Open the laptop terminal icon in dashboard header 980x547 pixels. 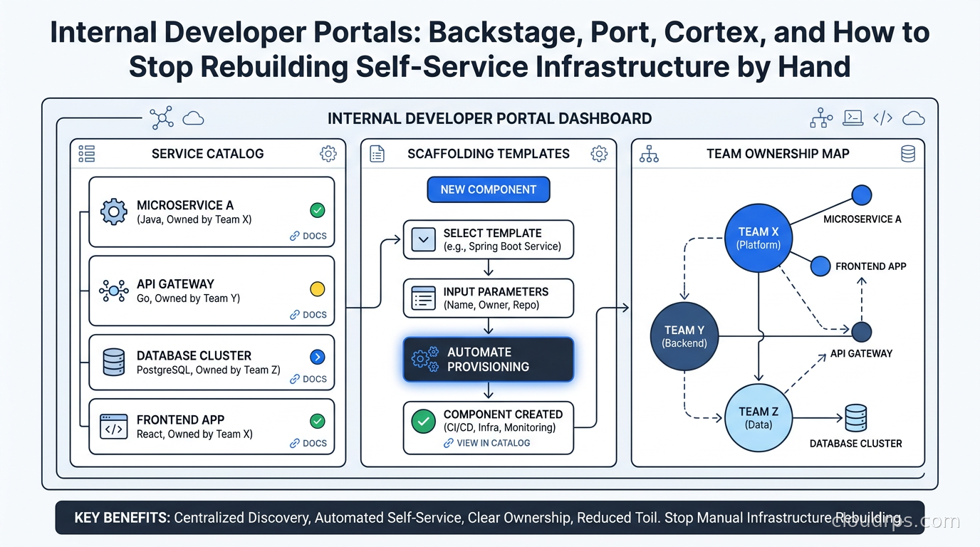point(853,118)
